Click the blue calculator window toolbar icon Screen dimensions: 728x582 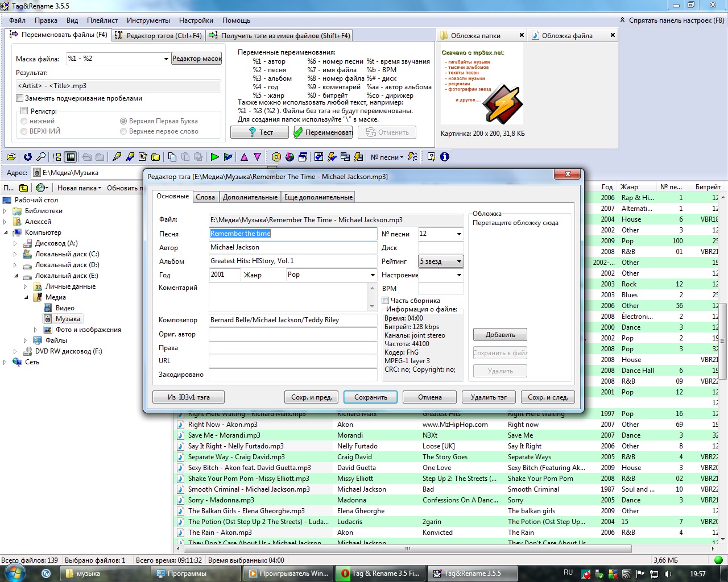coord(303,157)
